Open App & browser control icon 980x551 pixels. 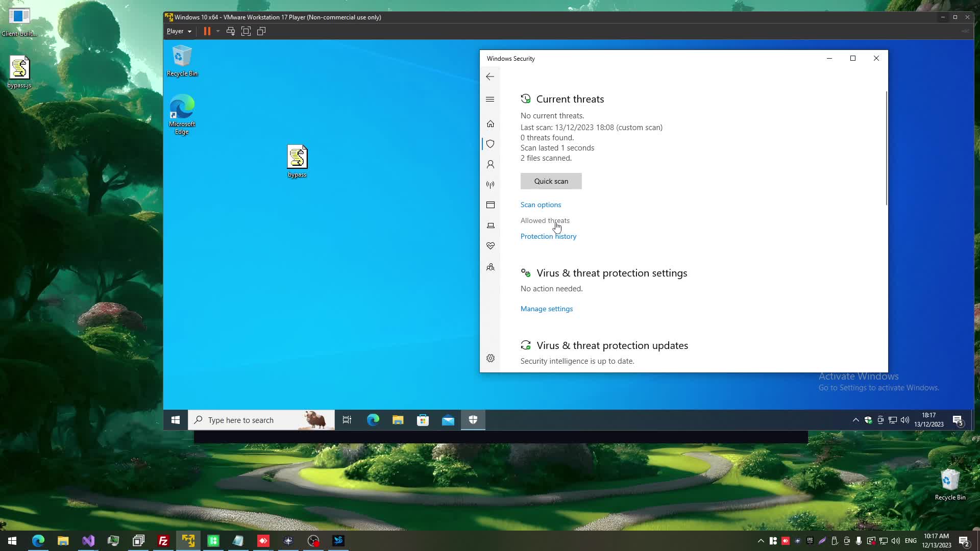tap(491, 205)
